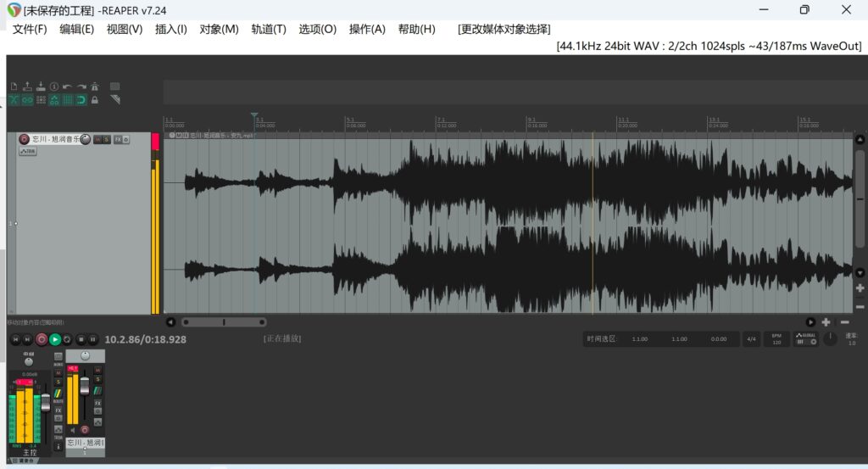The height and width of the screenshot is (469, 868).
Task: Open FX chain from track panel
Action: tap(118, 140)
